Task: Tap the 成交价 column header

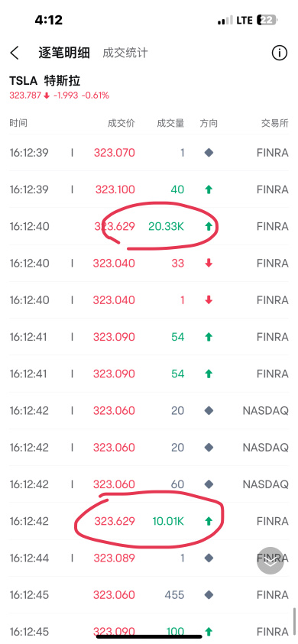Action: tap(121, 123)
